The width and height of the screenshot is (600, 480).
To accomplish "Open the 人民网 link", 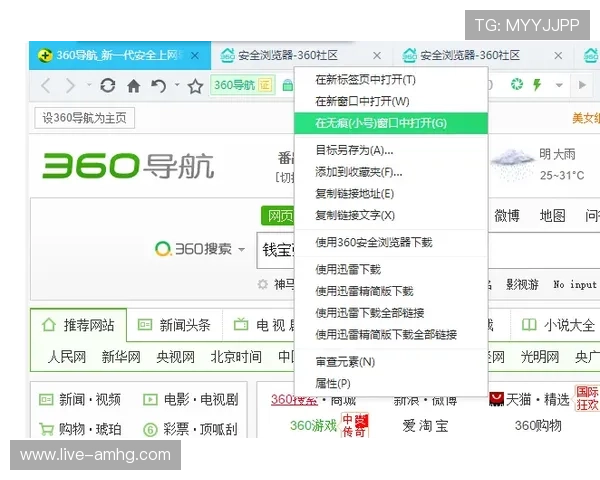I will click(67, 357).
